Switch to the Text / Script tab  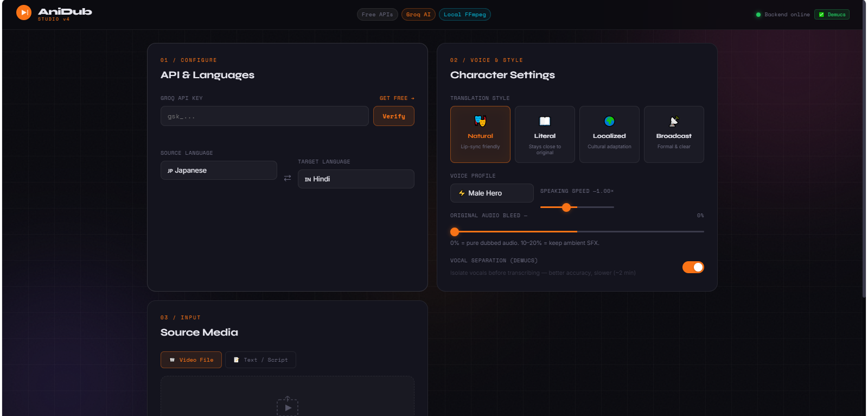tap(260, 360)
